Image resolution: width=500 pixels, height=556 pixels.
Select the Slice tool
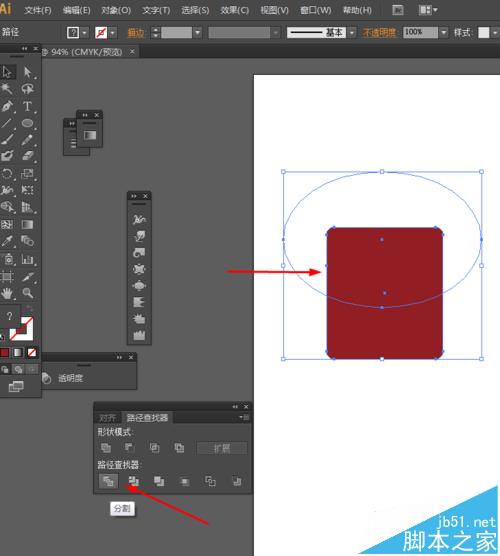pyautogui.click(x=27, y=276)
